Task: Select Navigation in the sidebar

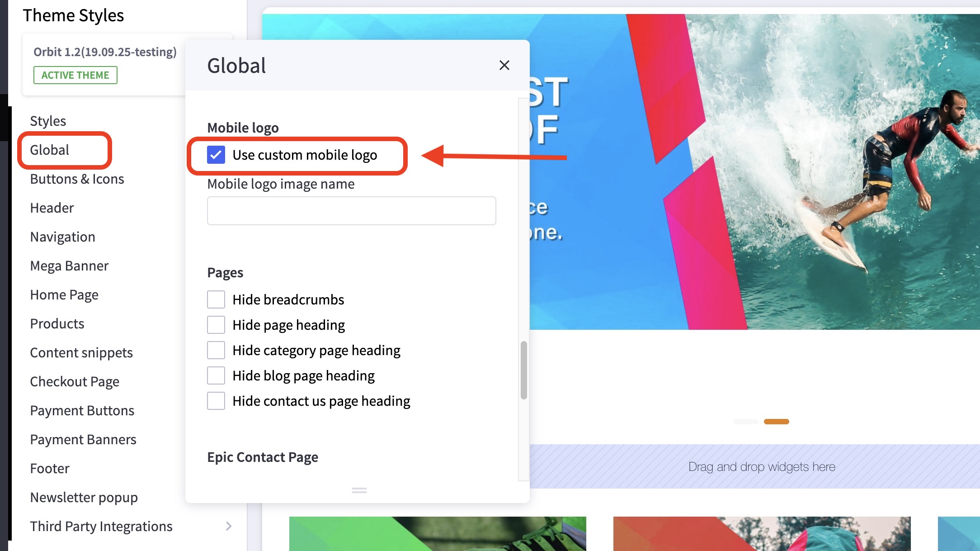Action: point(62,237)
